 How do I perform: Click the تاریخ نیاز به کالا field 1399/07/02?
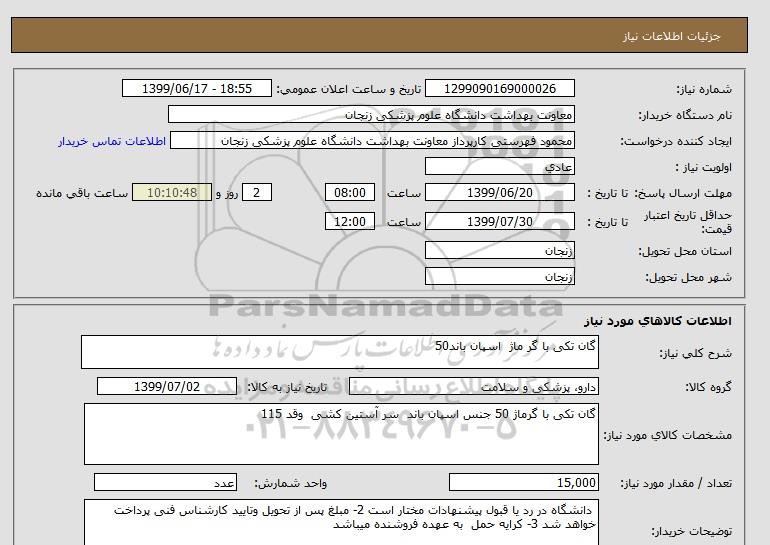click(x=167, y=386)
